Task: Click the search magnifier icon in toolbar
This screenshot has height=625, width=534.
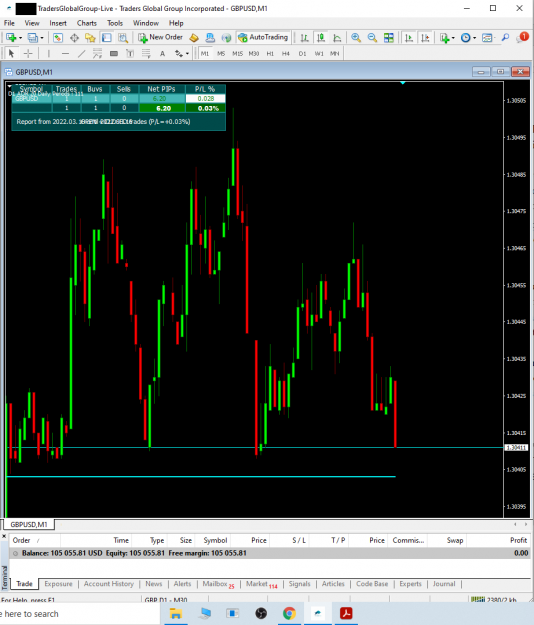Action: coord(505,38)
